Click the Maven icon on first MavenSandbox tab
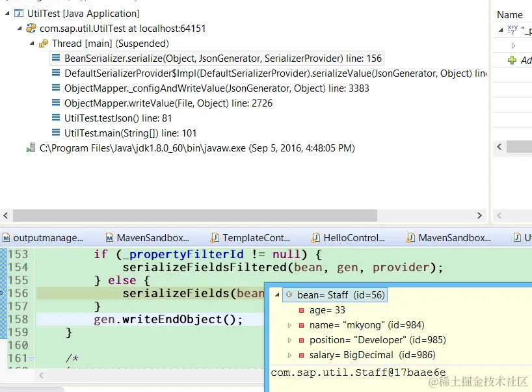Image resolution: width=532 pixels, height=392 pixels. pyautogui.click(x=109, y=238)
